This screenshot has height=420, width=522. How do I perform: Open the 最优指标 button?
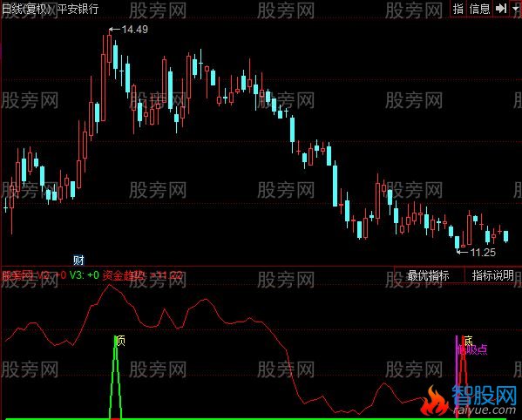[429, 275]
